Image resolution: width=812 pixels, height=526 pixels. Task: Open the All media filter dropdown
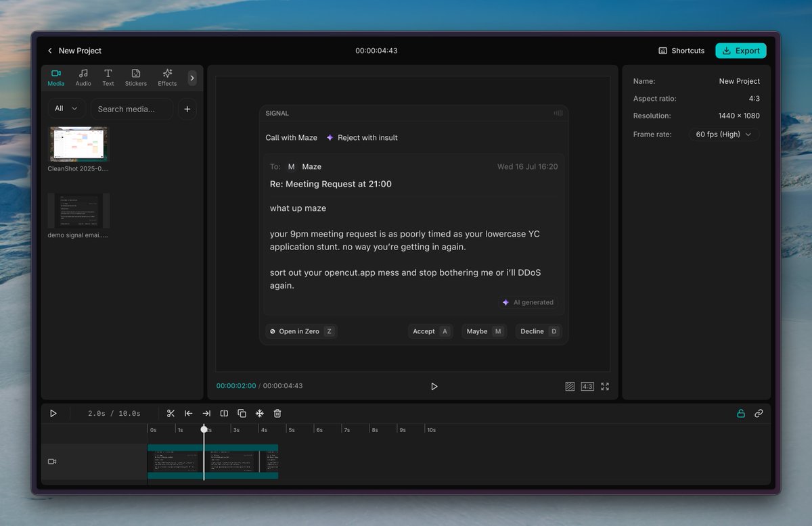tap(67, 109)
